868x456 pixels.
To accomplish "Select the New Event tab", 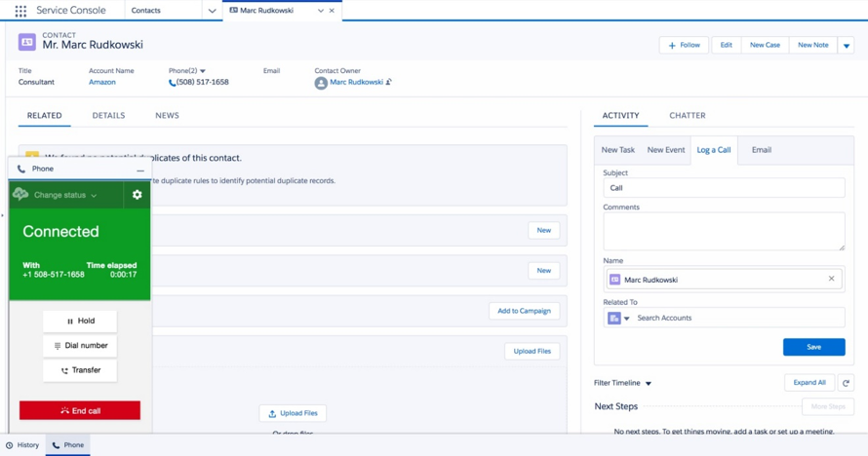I will (666, 150).
